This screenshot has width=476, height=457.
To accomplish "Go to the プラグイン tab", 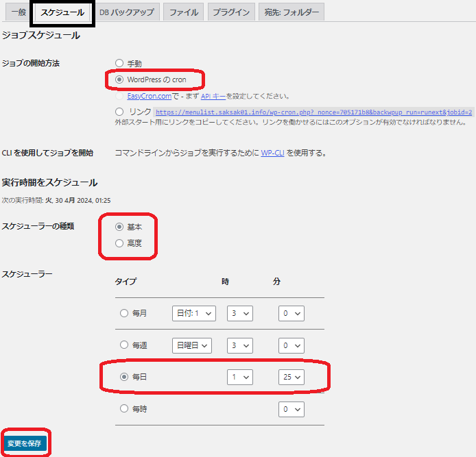I will (230, 12).
